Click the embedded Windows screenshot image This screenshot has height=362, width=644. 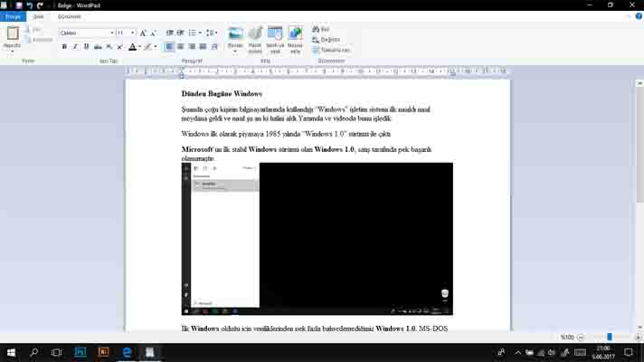[x=317, y=239]
